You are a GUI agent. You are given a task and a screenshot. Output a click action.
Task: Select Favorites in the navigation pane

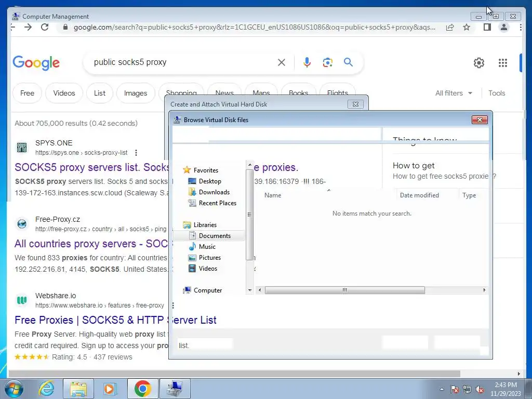pos(206,170)
